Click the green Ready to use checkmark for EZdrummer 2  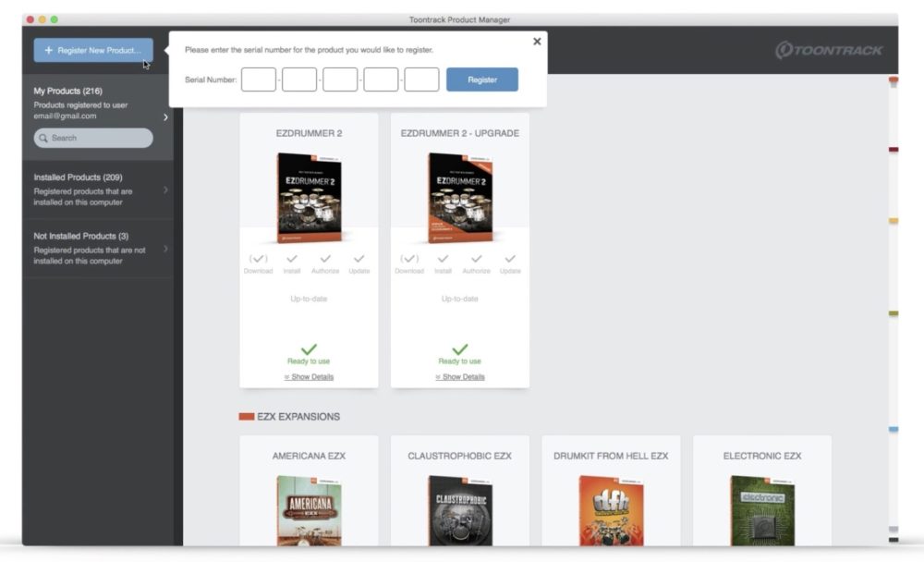click(x=309, y=348)
